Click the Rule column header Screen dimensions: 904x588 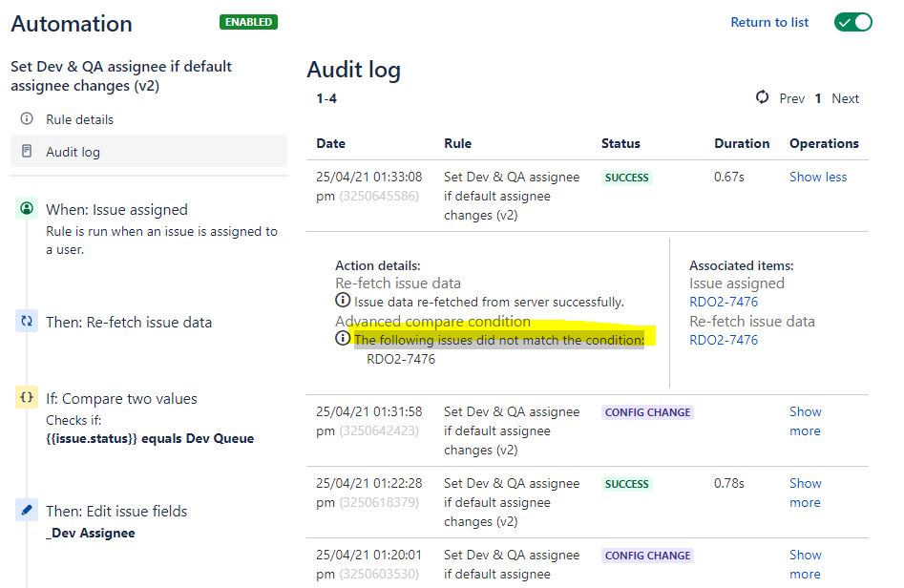[458, 143]
